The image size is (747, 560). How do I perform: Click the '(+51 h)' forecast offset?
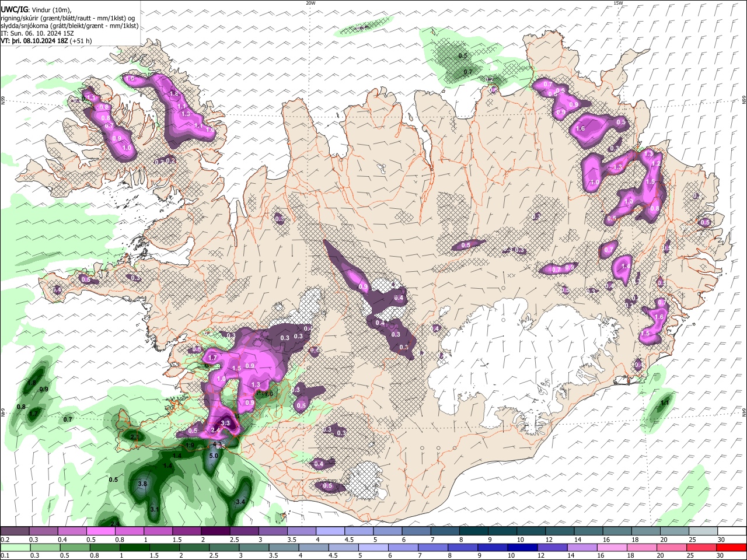pyautogui.click(x=81, y=41)
